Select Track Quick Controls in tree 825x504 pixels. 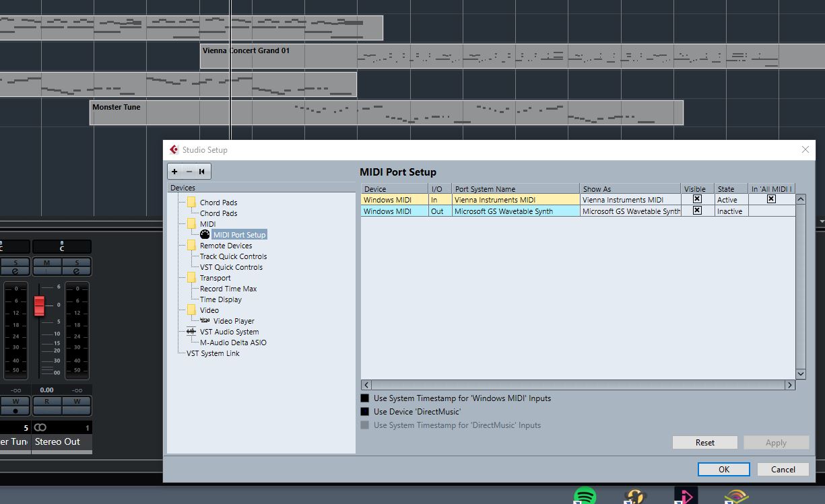point(233,256)
